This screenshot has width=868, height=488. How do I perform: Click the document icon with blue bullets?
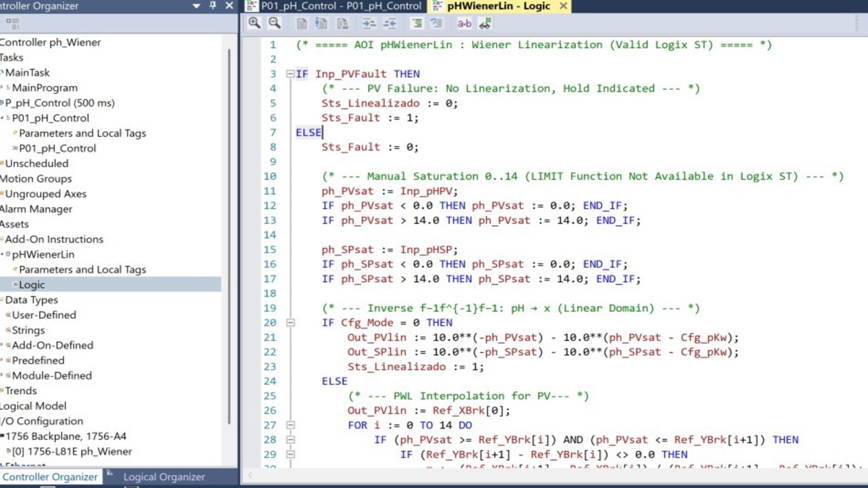click(321, 24)
